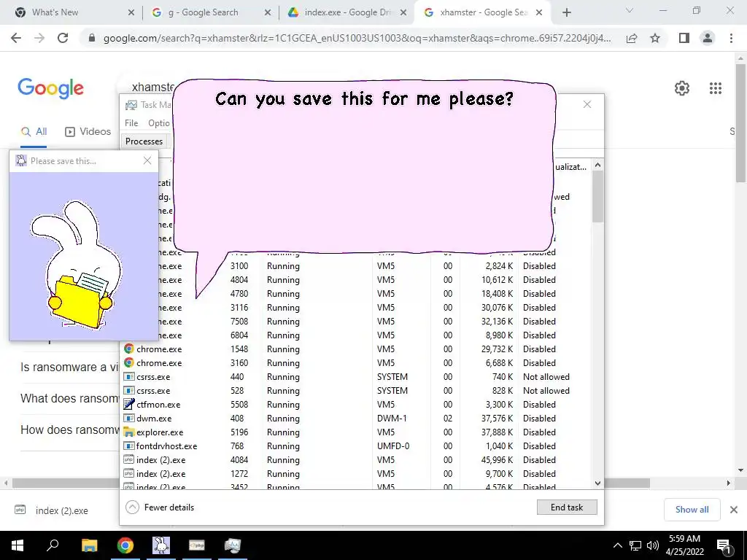Click the php app icon in taskbar
The height and width of the screenshot is (560, 747).
click(x=197, y=545)
